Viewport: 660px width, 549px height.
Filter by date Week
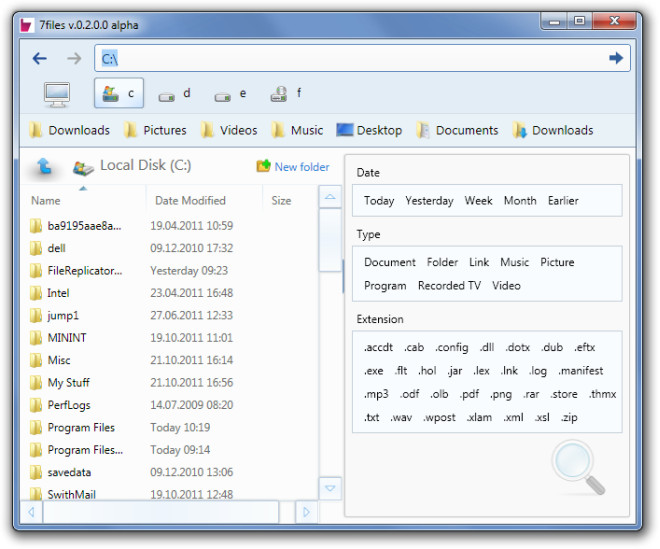click(479, 201)
